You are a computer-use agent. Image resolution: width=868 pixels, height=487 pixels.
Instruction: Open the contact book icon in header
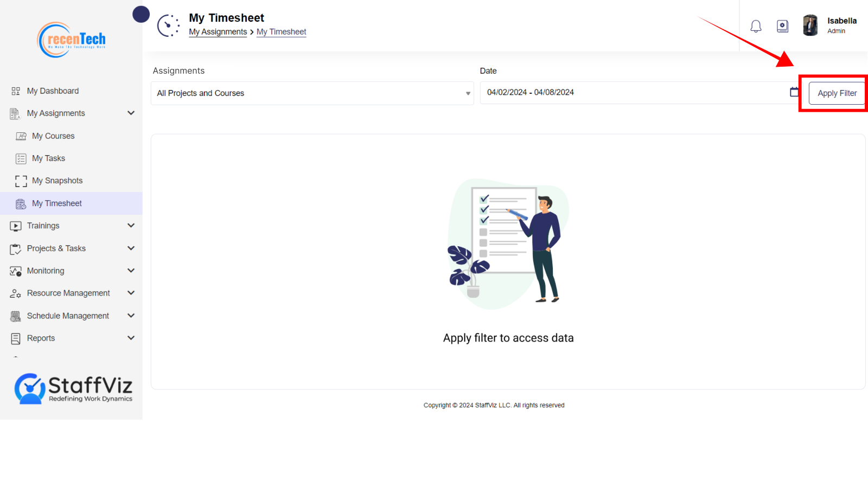point(782,26)
